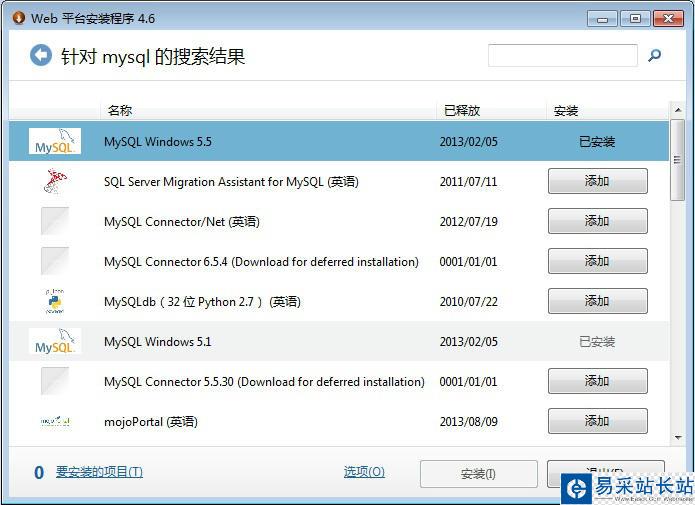This screenshot has width=695, height=505.
Task: Click date 2010/07/22
Action: pyautogui.click(x=469, y=302)
